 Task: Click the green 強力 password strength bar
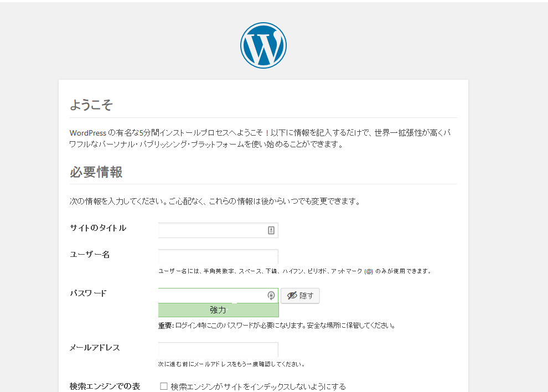[x=218, y=310]
